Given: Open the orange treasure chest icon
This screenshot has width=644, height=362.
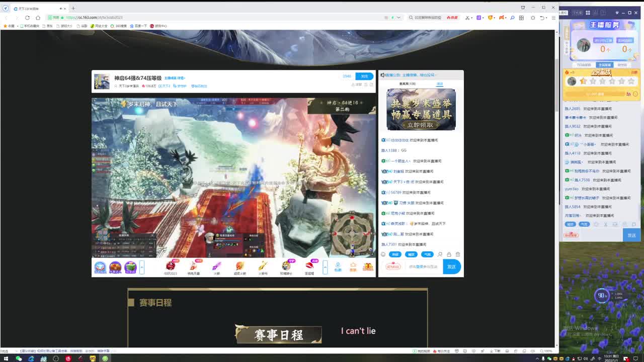Looking at the screenshot, I should pos(115,267).
